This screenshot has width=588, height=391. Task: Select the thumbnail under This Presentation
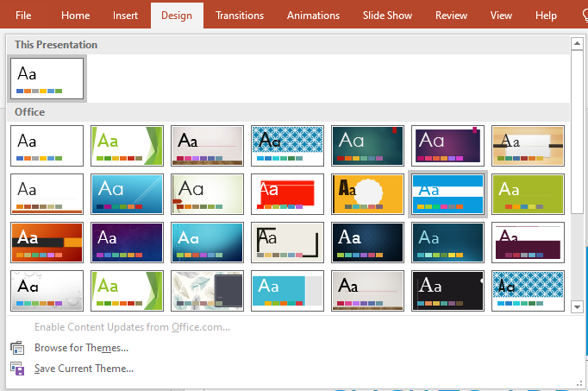coord(47,78)
